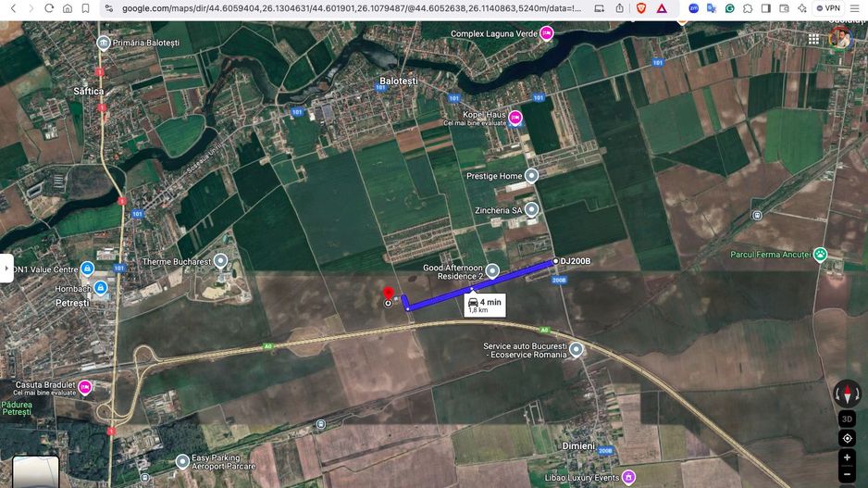Screen dimensions: 868x488
Task: Open the Google Translate extension
Action: [x=712, y=8]
